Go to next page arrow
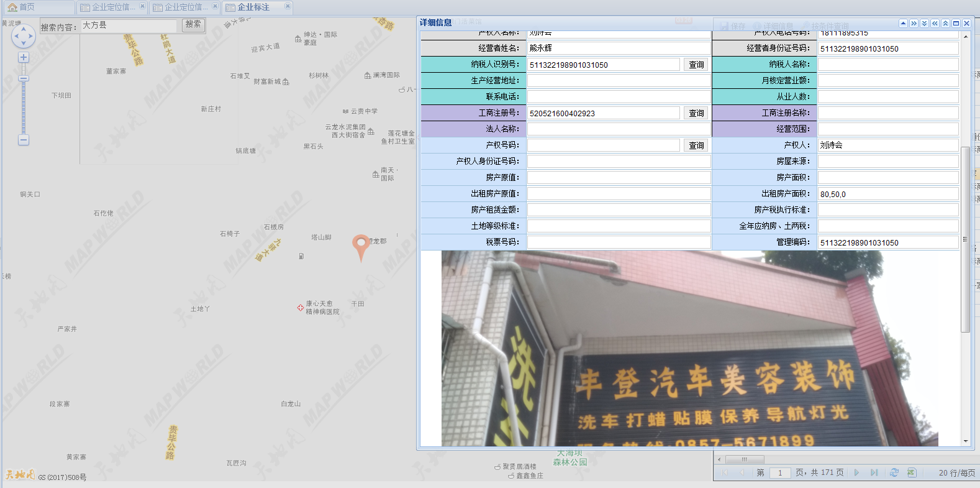The image size is (980, 488). [856, 472]
